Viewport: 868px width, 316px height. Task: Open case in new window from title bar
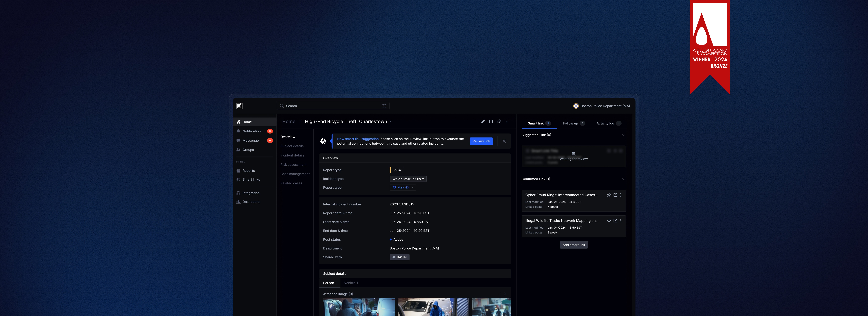click(491, 122)
